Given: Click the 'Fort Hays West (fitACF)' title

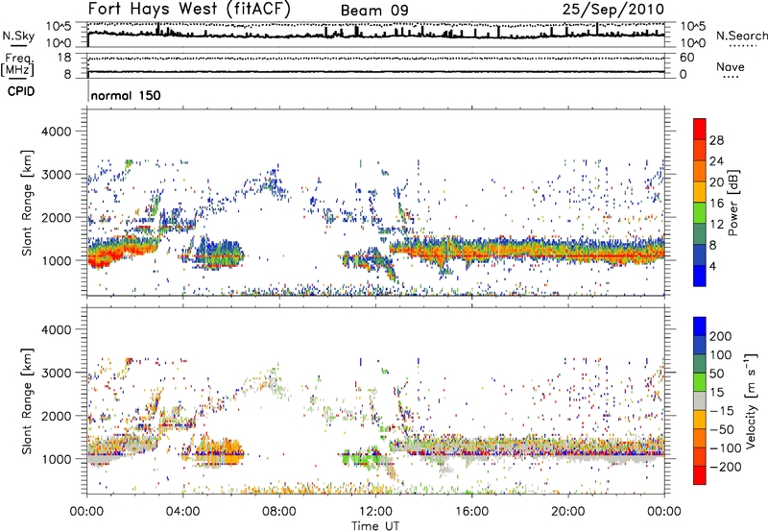Looking at the screenshot, I should click(x=189, y=10).
